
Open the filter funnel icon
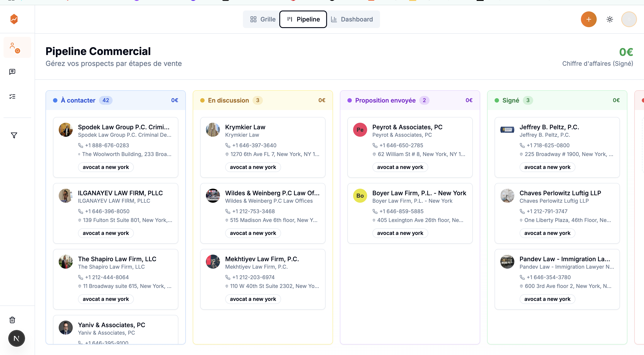14,135
